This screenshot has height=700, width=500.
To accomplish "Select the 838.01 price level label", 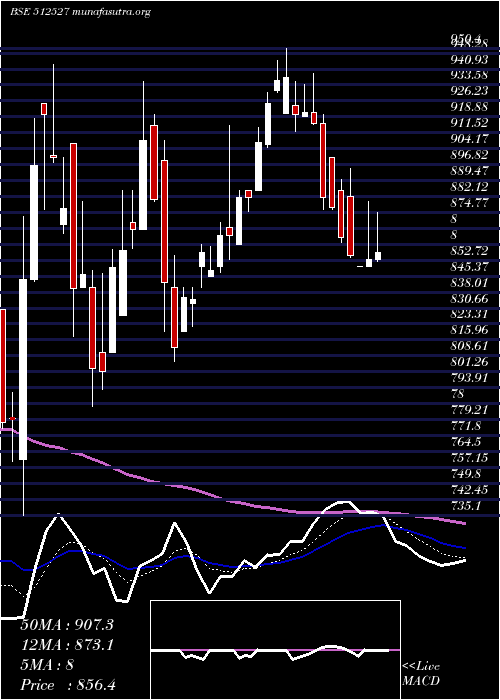I will pyautogui.click(x=469, y=282).
